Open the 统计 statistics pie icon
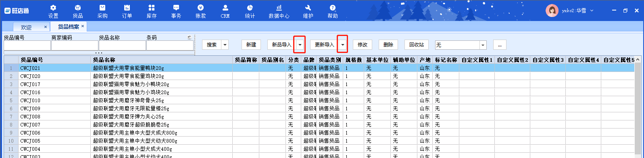 point(250,8)
